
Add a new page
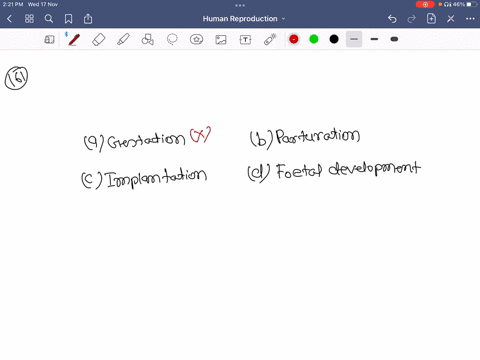click(431, 19)
